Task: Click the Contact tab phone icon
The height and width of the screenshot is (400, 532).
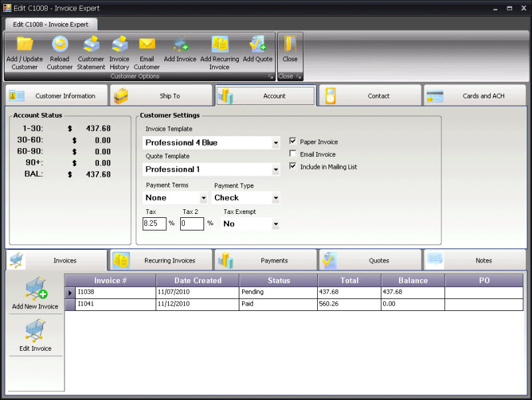Action: point(331,96)
